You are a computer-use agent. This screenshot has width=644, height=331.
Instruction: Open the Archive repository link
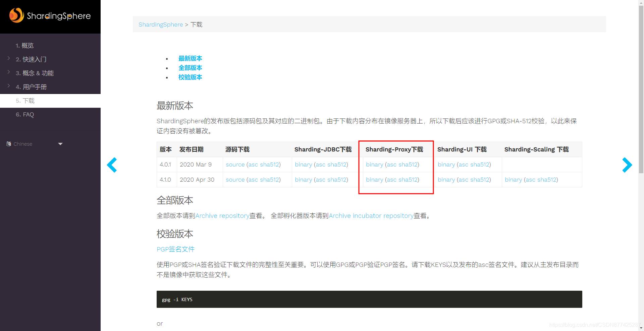click(x=222, y=216)
